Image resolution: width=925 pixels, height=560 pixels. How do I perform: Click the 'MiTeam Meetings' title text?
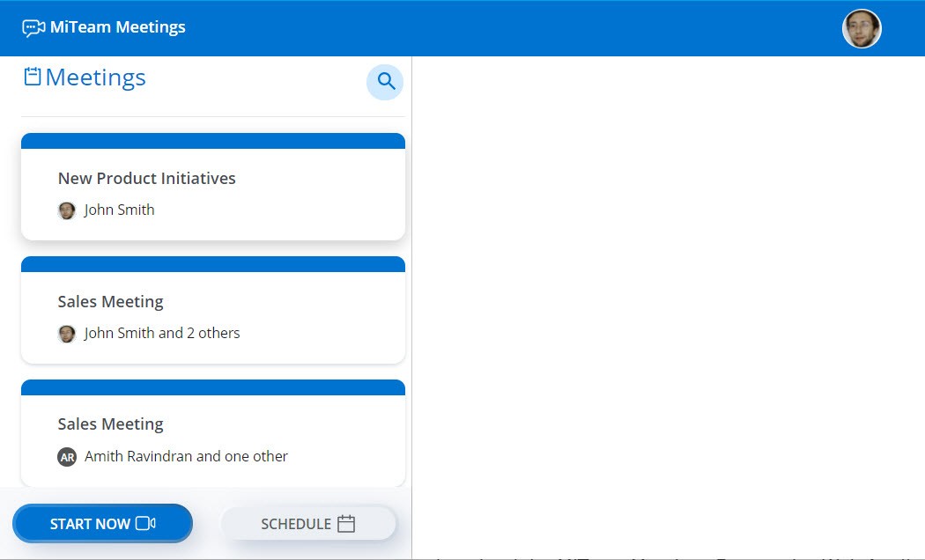pos(117,27)
